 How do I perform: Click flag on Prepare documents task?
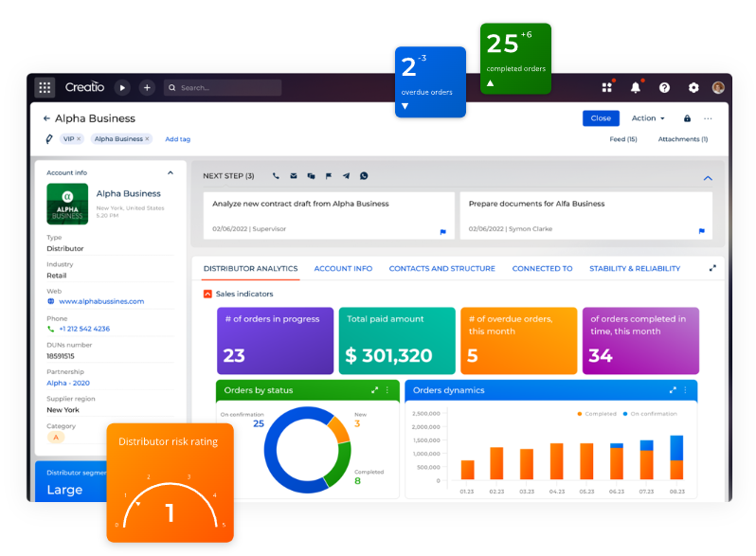coord(701,231)
